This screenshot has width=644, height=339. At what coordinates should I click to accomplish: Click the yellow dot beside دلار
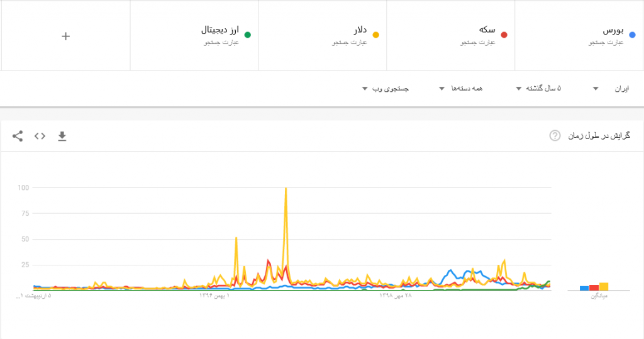coord(375,35)
